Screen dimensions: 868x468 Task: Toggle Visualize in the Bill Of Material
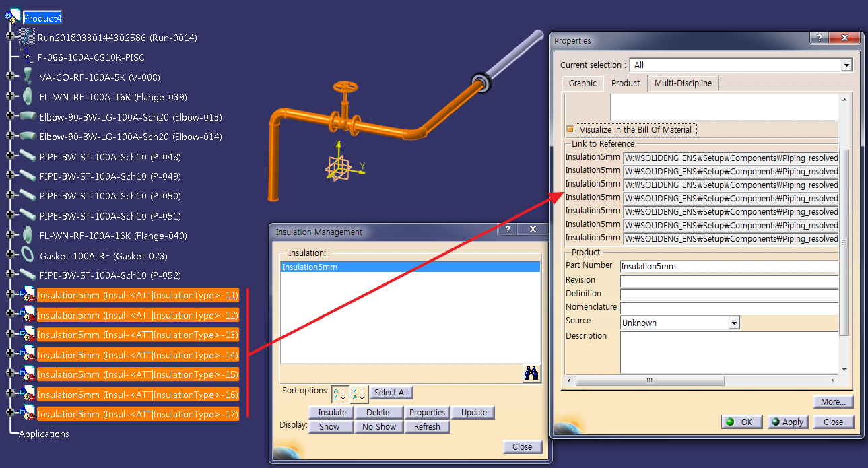coord(570,129)
